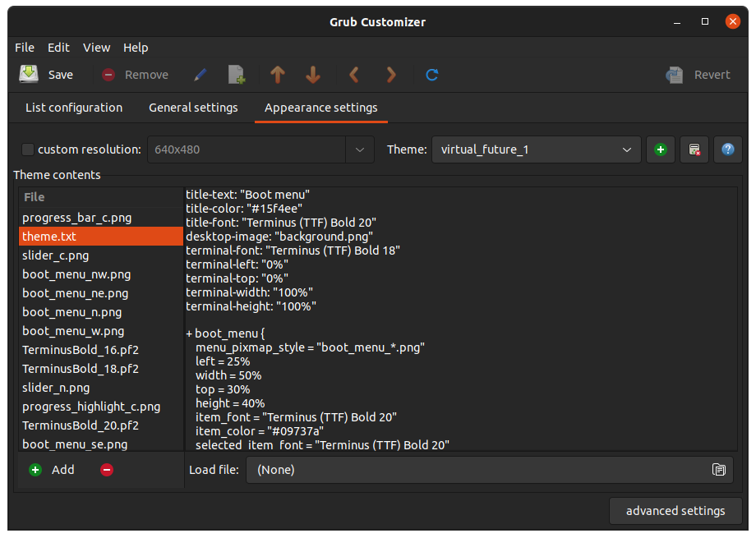Select boot_menu_nw.png in the file list

[x=101, y=274]
